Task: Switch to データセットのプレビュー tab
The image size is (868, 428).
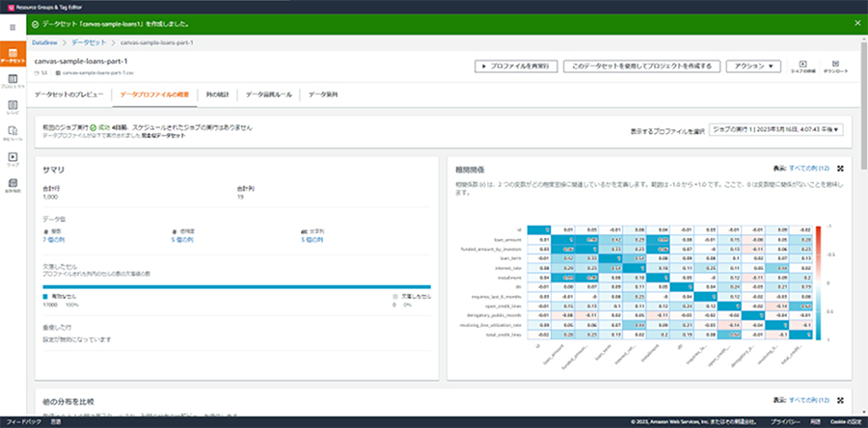Action: pos(68,94)
